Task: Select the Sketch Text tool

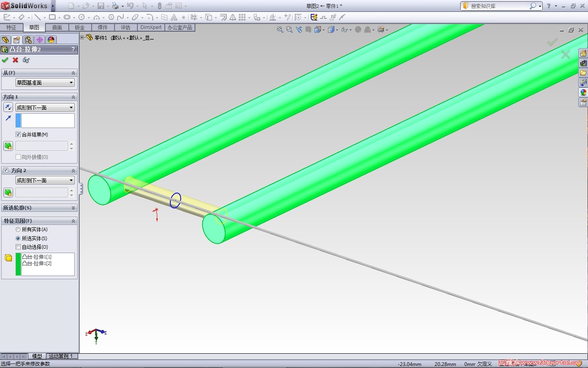Action: 174,17
